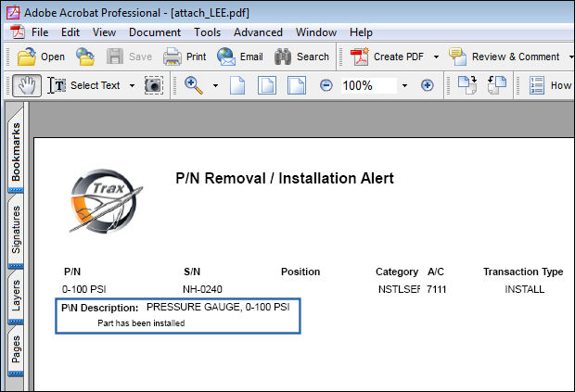The width and height of the screenshot is (575, 392).
Task: Click the Search button label
Action: click(x=313, y=57)
